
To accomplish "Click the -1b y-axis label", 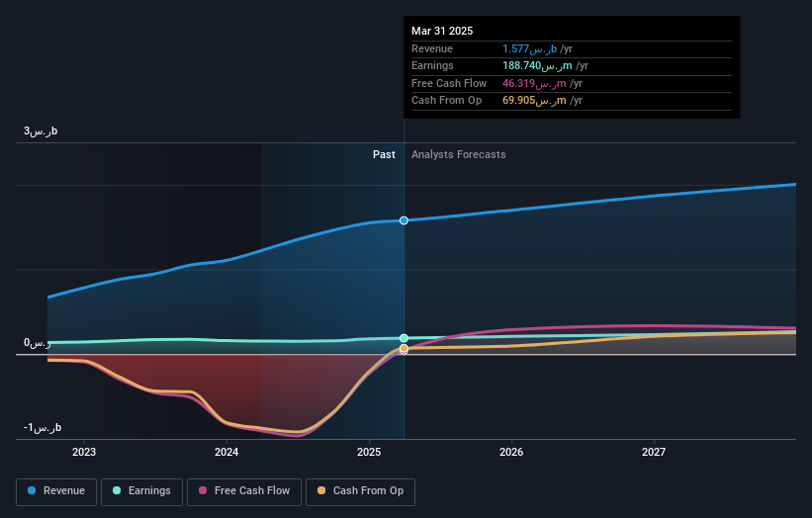I will (43, 427).
